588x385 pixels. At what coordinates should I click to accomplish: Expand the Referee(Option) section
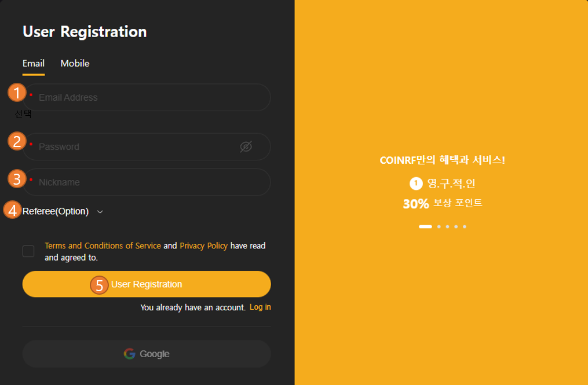pyautogui.click(x=63, y=211)
